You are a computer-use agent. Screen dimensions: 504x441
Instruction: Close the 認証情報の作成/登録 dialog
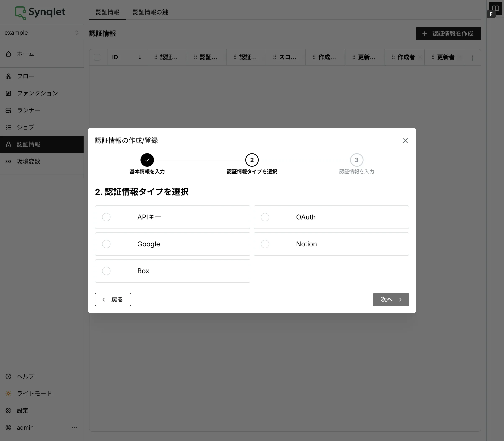[405, 141]
